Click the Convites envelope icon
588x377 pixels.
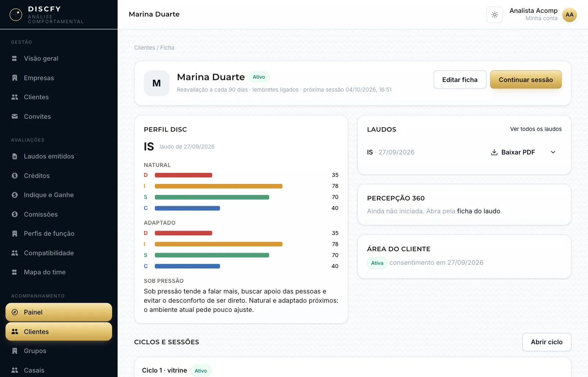[x=15, y=117]
